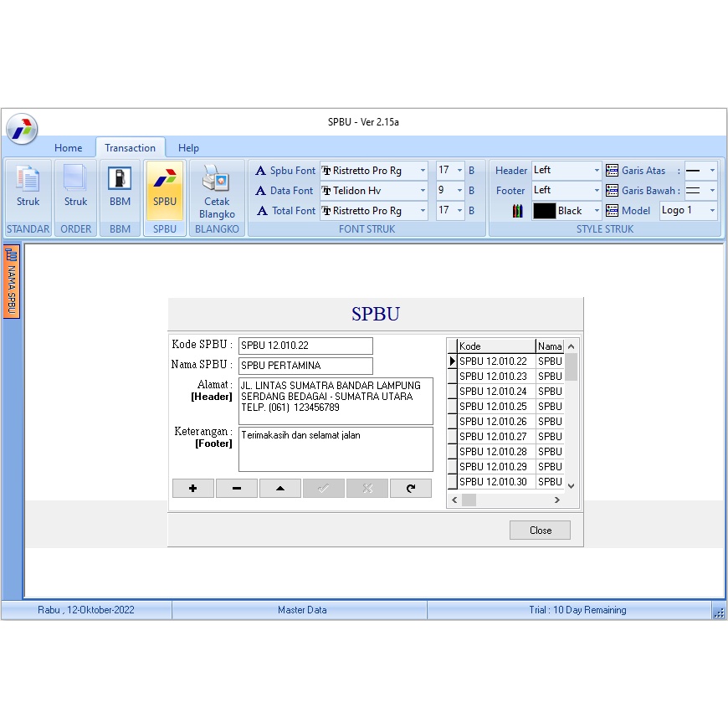
Task: Click the color pencils icon in Style Struk
Action: pyautogui.click(x=518, y=211)
